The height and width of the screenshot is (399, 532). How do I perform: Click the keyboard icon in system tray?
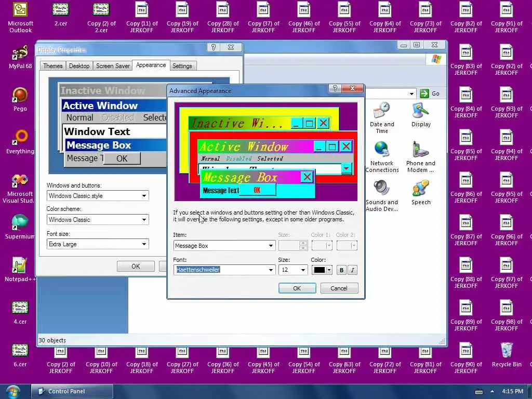(x=478, y=392)
